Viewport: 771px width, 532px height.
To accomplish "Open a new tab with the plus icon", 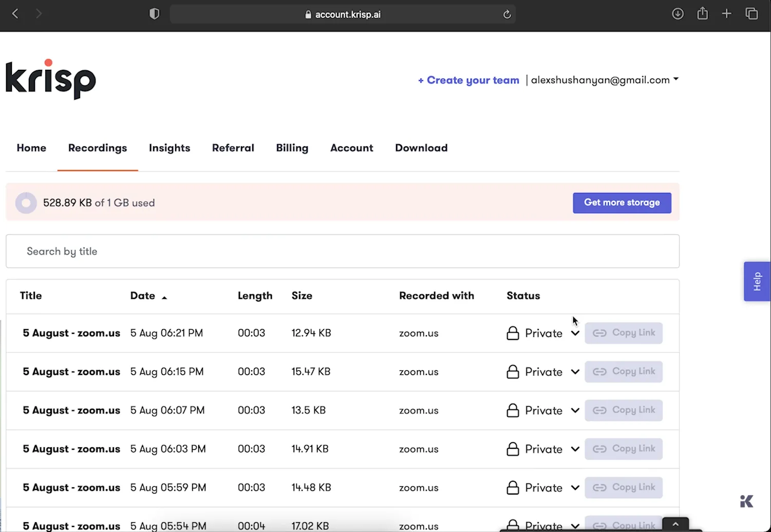I will [x=726, y=14].
